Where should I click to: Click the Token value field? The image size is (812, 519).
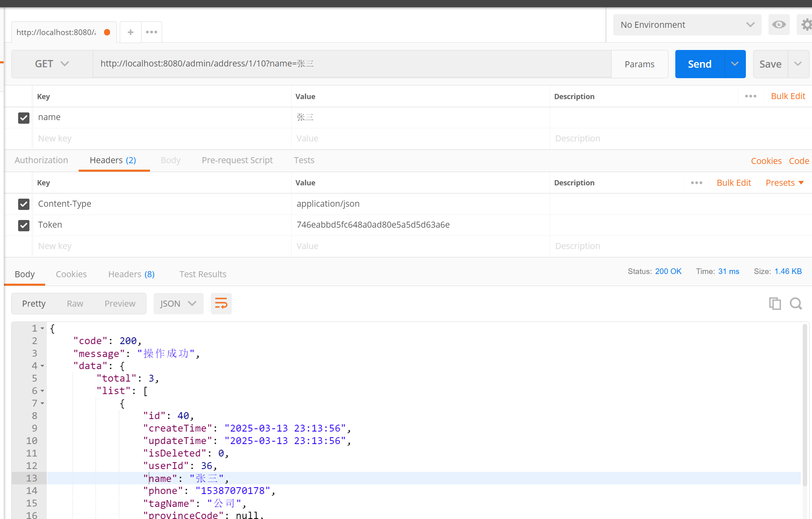[421, 225]
